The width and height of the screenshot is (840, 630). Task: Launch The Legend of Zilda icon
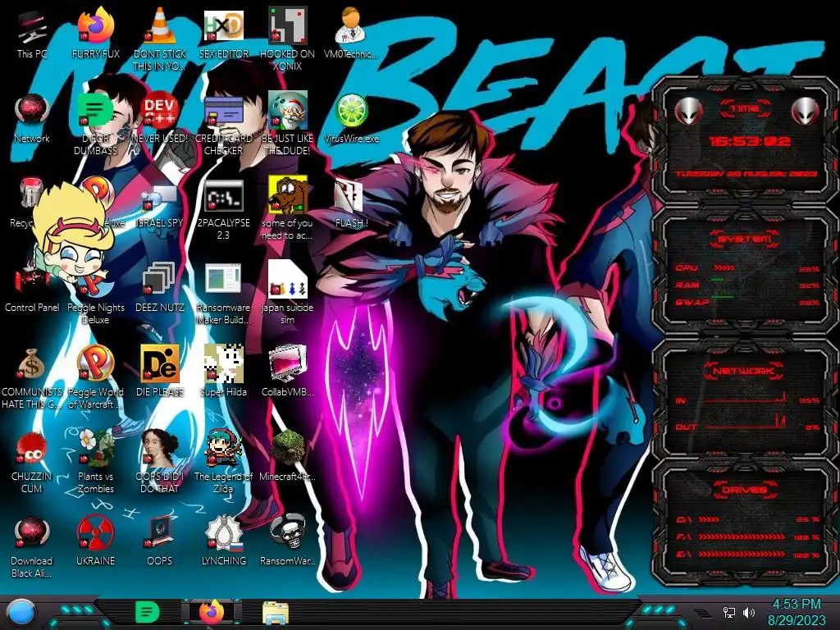click(x=223, y=461)
